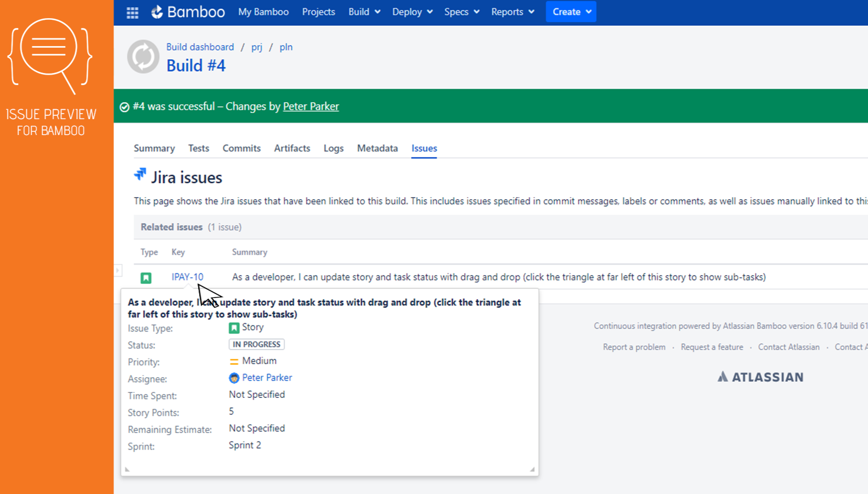
Task: Click the Medium priority icon in popup
Action: (x=234, y=361)
